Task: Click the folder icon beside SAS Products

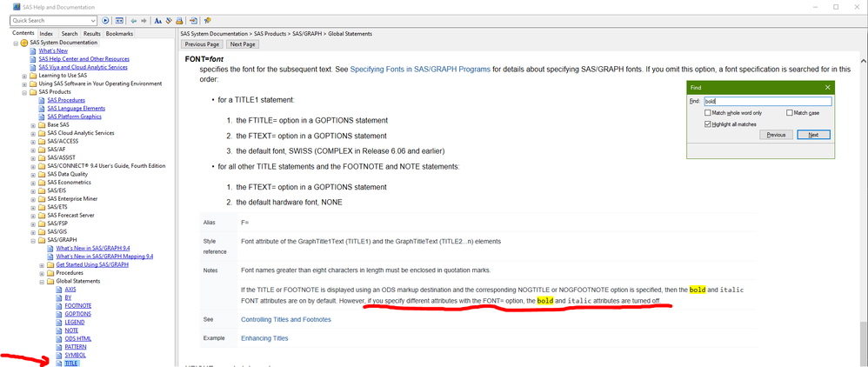Action: [33, 92]
